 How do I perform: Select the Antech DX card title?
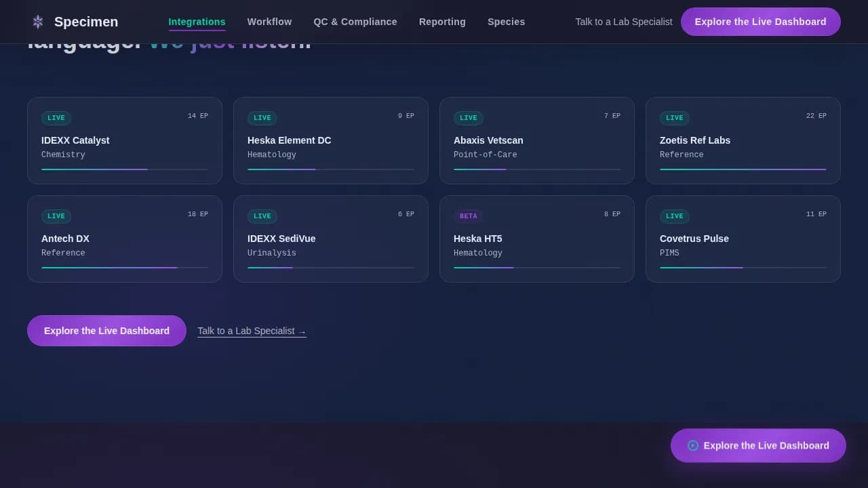[65, 239]
